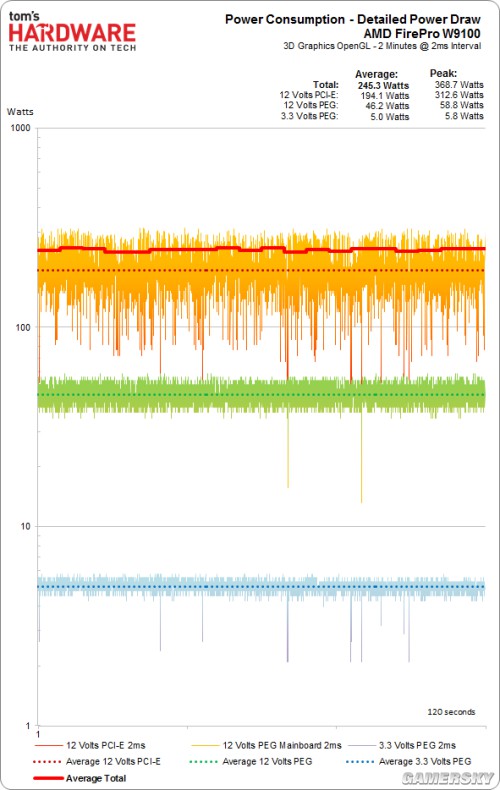Click the 3D Graphics OpenGL subtitle text
This screenshot has width=500, height=790.
[382, 46]
